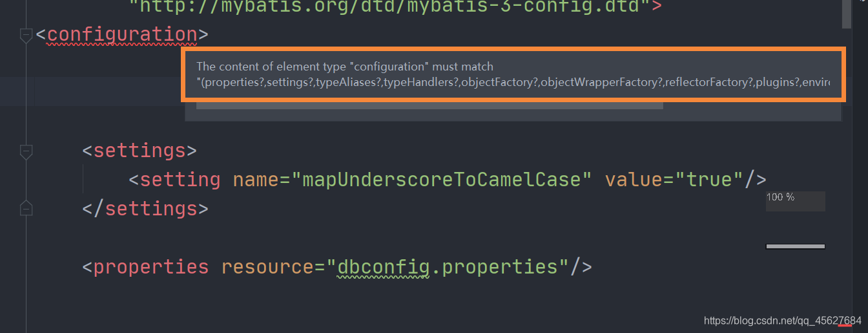Click the closing settings tag
868x333 pixels.
(145, 208)
